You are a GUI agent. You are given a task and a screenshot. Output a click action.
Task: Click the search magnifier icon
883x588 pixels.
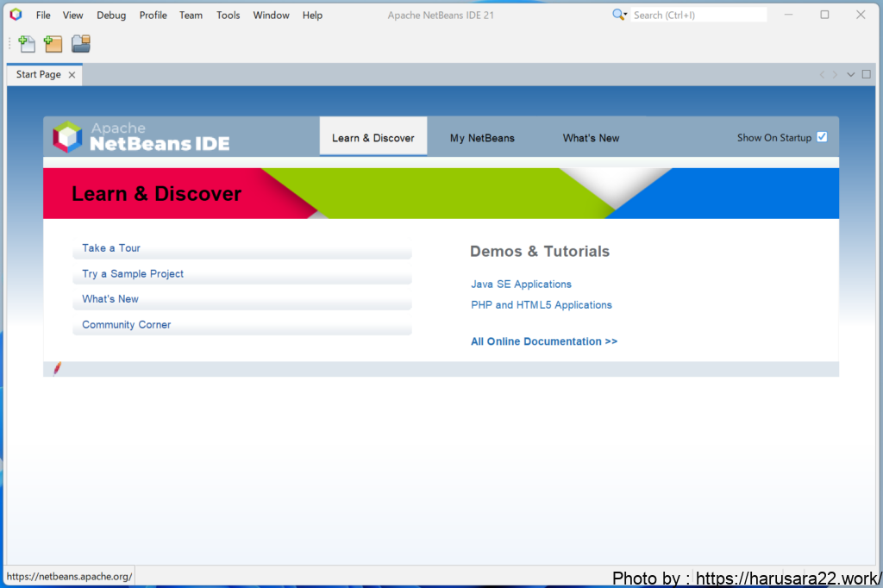[x=619, y=15]
